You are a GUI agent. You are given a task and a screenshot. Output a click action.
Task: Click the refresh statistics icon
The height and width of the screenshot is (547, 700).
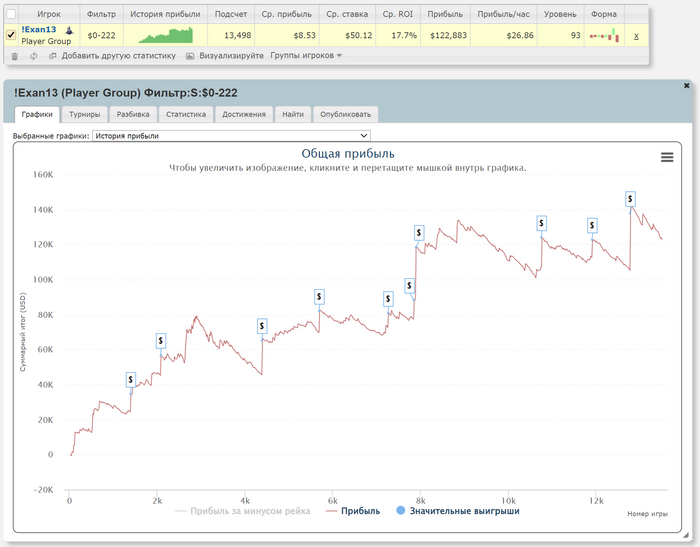click(33, 56)
